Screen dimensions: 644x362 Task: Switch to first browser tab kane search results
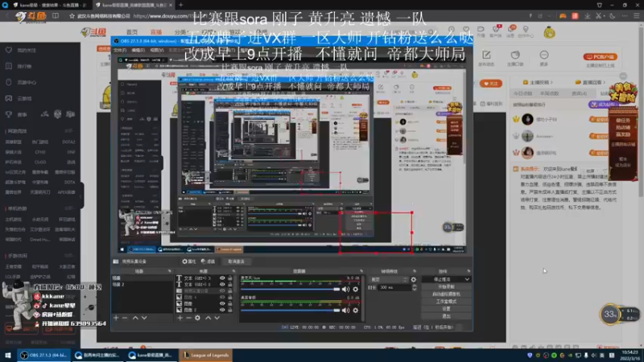(48, 5)
